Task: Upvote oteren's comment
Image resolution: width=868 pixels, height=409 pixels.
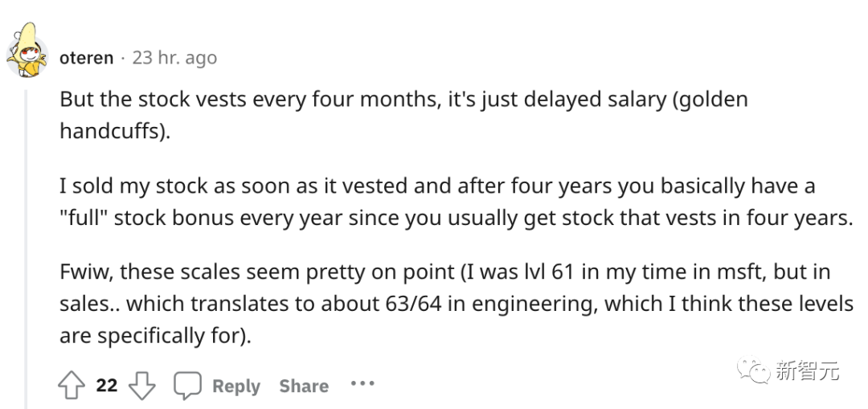Action: (x=72, y=385)
